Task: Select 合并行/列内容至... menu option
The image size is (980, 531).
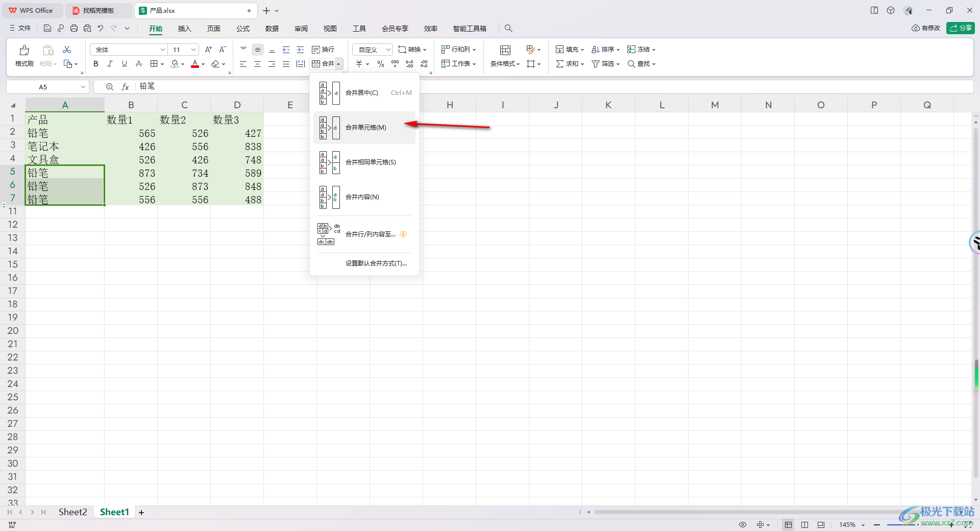Action: (364, 234)
